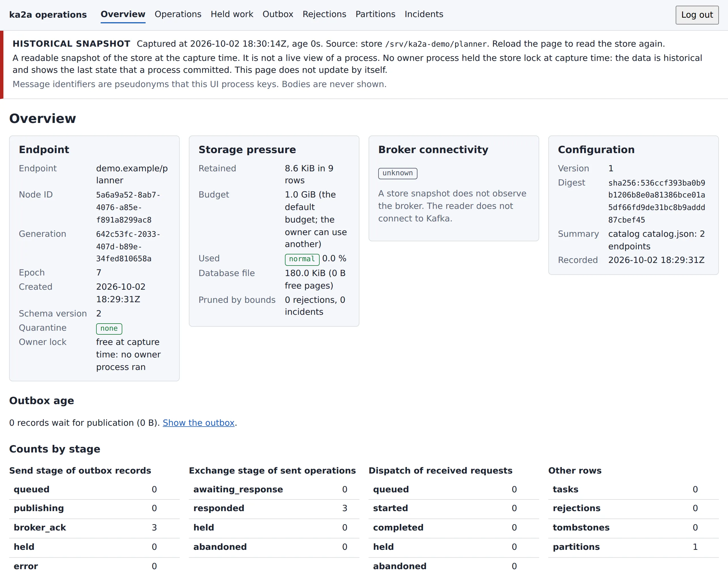Go to the Outbox tab

[278, 14]
